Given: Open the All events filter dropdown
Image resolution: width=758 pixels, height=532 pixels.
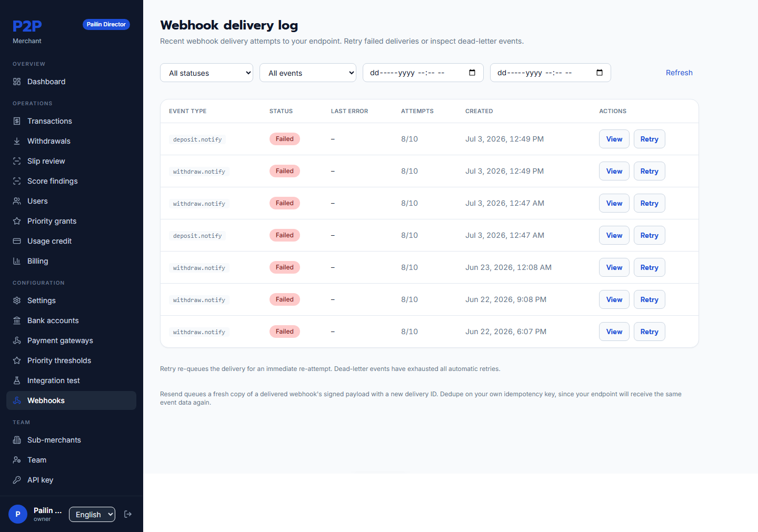Looking at the screenshot, I should tap(308, 73).
